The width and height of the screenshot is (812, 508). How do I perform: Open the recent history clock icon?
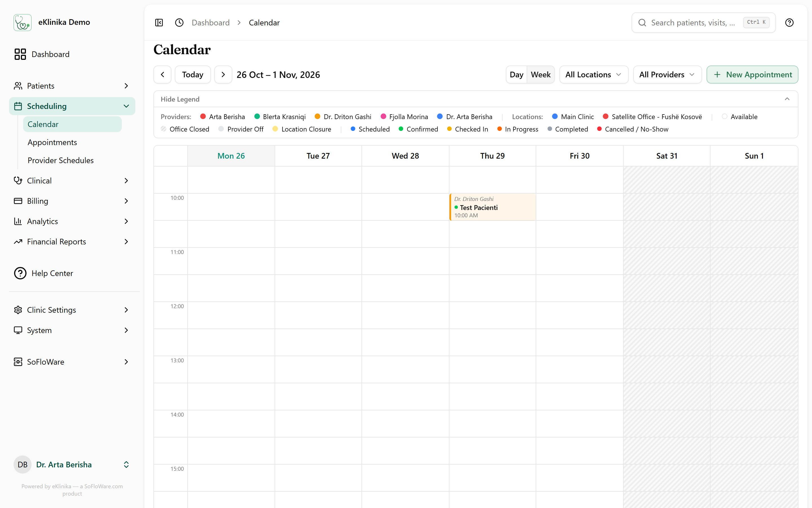(x=179, y=23)
